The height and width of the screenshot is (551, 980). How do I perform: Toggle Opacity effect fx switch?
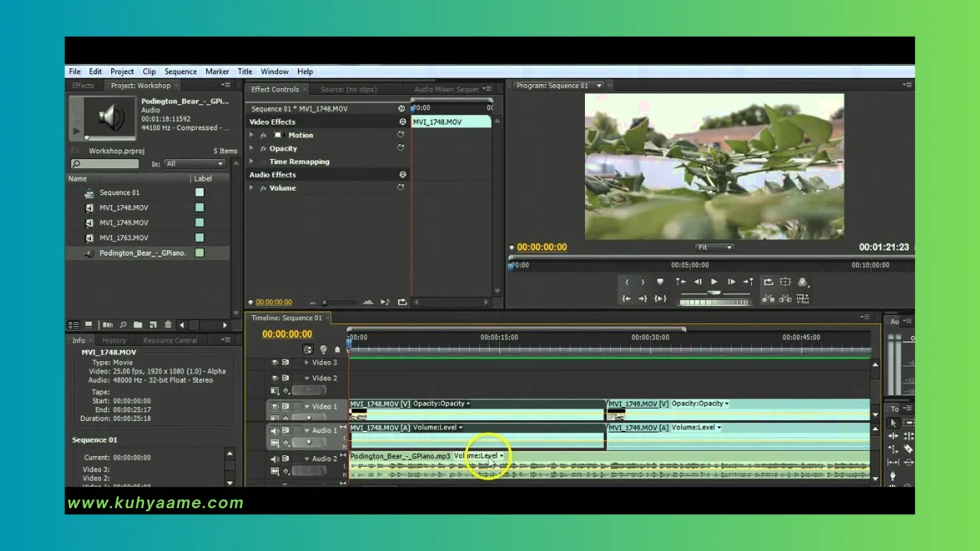pos(263,148)
